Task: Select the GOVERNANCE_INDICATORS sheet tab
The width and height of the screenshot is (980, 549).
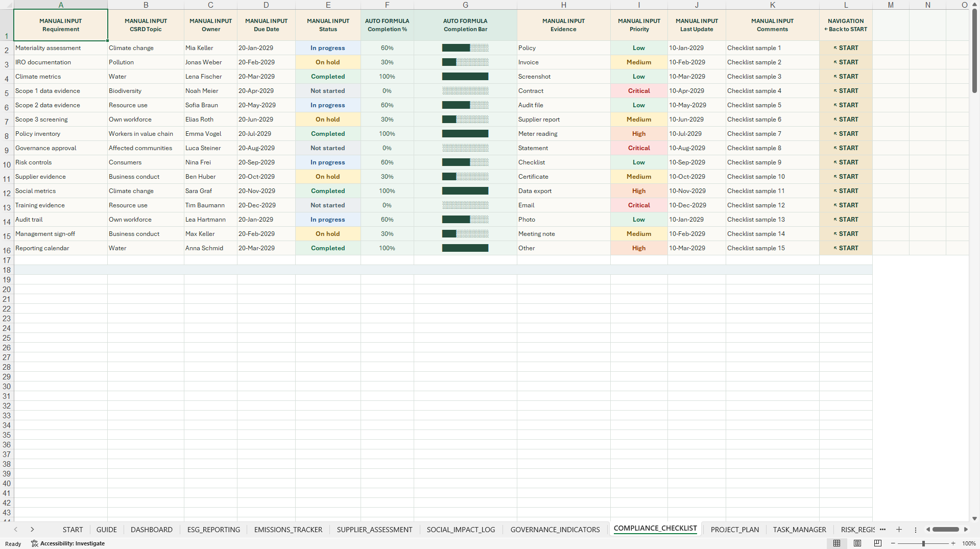Action: coord(555,530)
